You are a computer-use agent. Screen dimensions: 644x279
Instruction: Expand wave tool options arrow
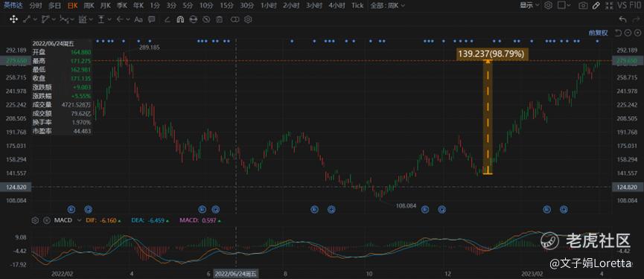click(72, 19)
